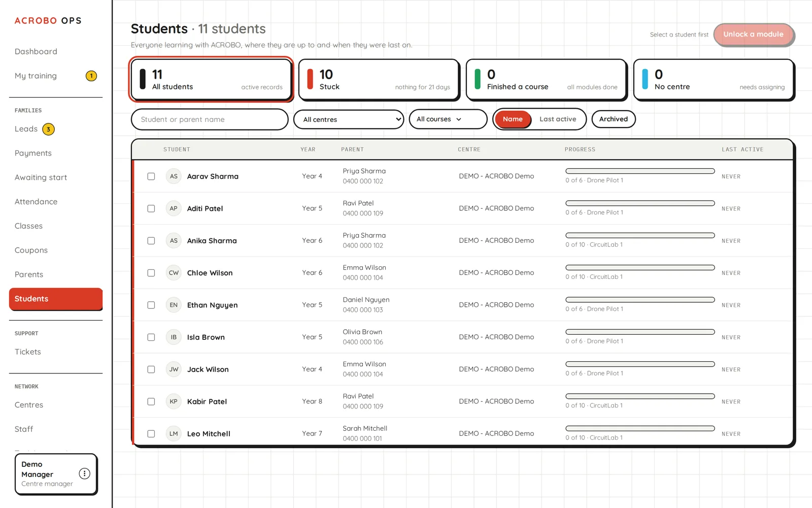Check the box next to Anika Sharma

pyautogui.click(x=151, y=241)
